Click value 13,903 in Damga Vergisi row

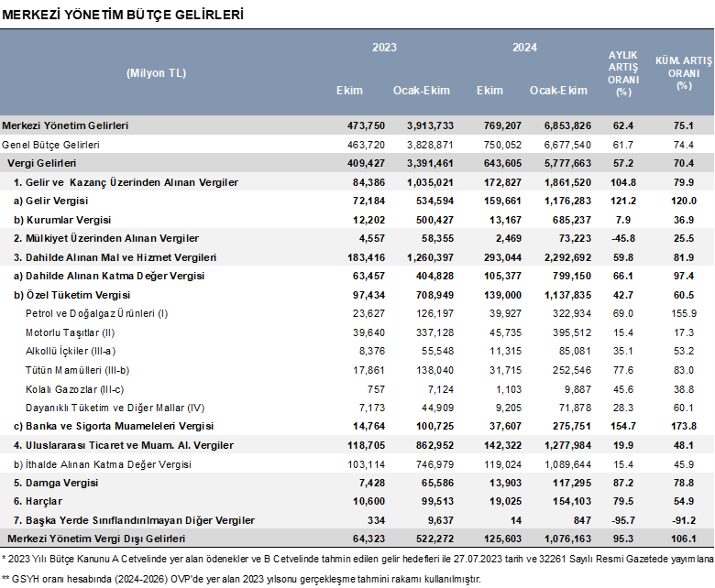tap(505, 483)
